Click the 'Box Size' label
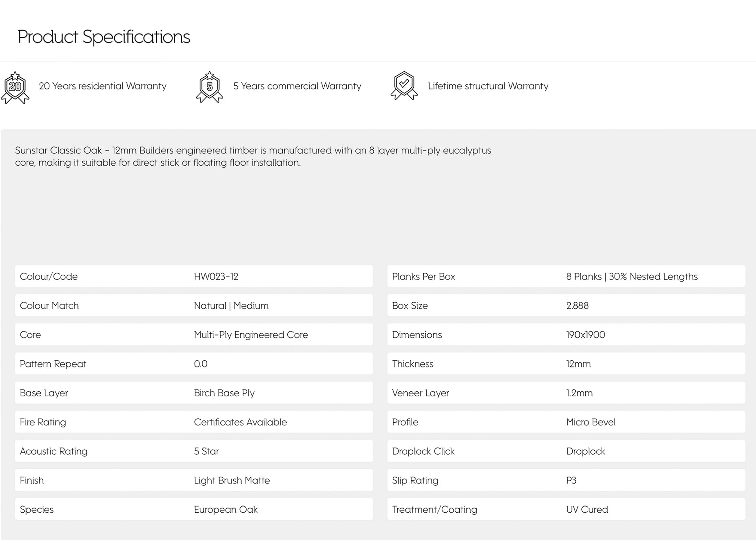This screenshot has width=756, height=540. (x=410, y=306)
